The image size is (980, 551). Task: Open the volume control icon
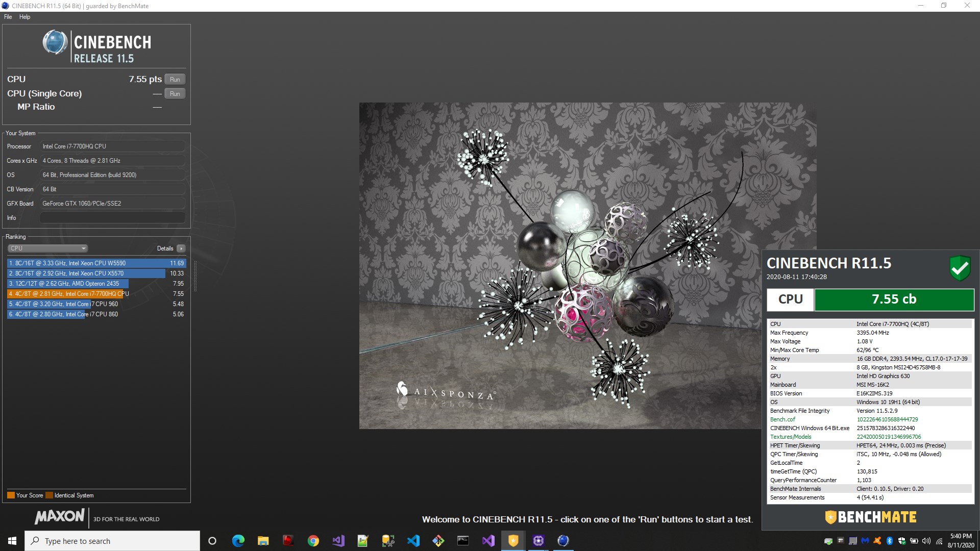[x=926, y=541]
